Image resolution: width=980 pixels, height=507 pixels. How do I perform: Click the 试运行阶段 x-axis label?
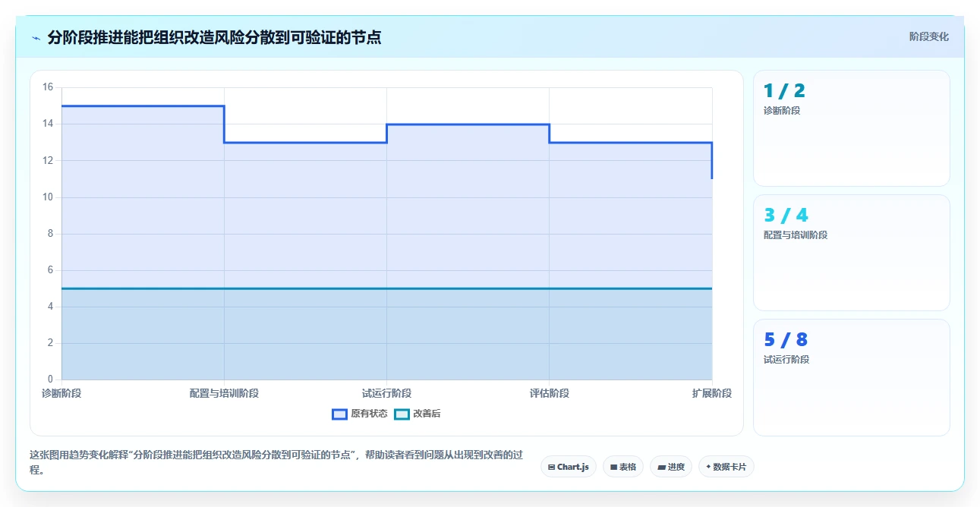click(x=387, y=393)
